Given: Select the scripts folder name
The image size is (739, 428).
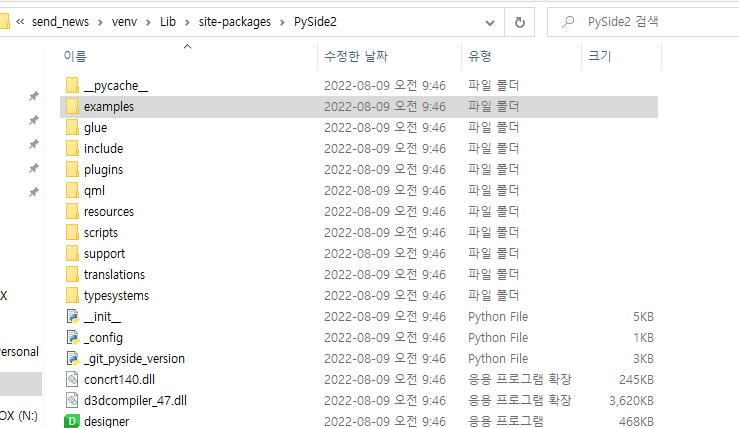Looking at the screenshot, I should (x=101, y=232).
